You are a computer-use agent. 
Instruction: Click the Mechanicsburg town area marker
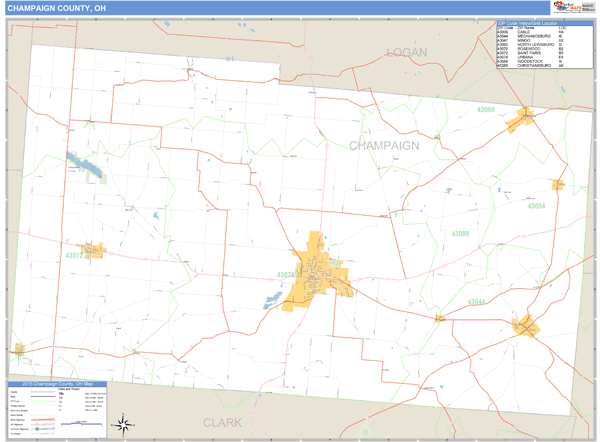coord(525,327)
